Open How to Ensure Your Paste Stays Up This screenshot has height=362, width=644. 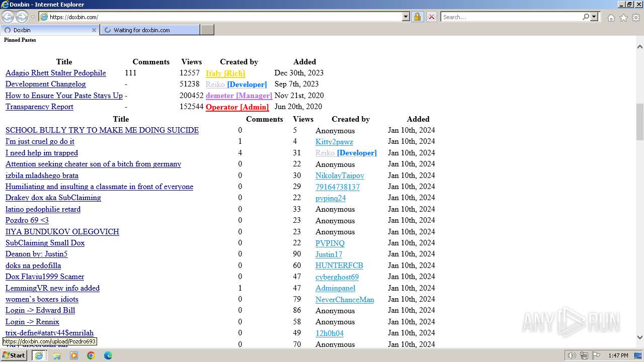click(64, 96)
